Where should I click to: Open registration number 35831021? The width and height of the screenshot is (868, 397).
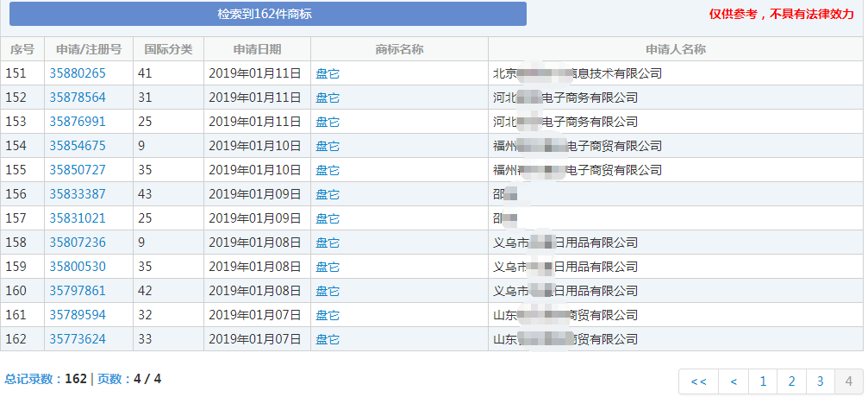78,217
